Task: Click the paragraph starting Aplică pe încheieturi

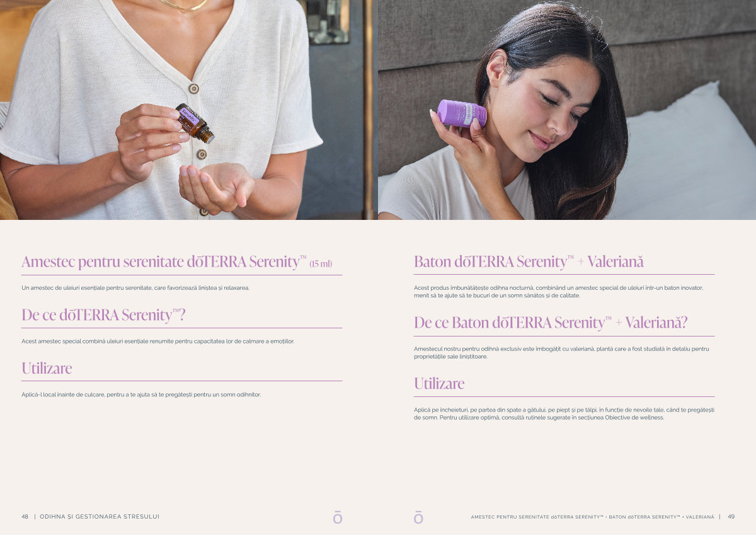Action: (x=564, y=413)
